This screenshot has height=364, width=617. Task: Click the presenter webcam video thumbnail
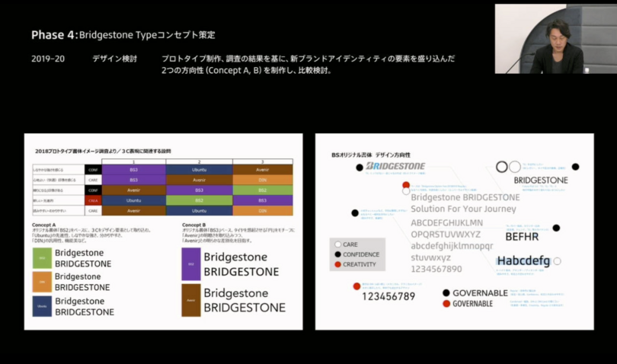click(x=555, y=39)
